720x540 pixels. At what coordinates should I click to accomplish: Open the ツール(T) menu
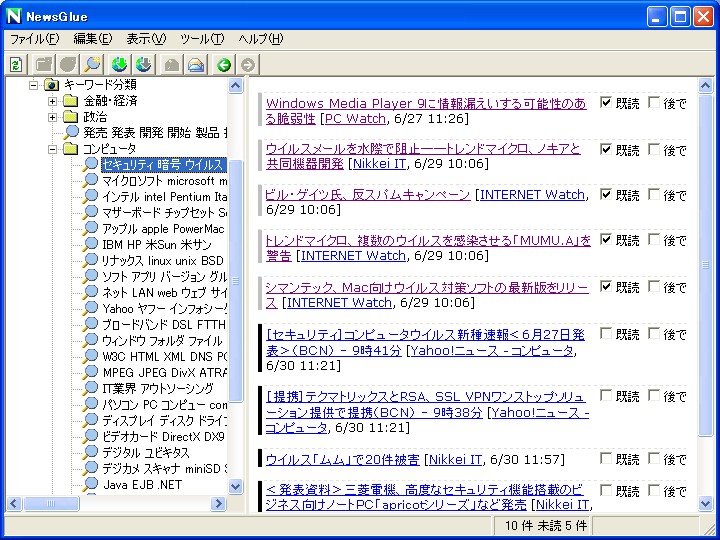(202, 39)
